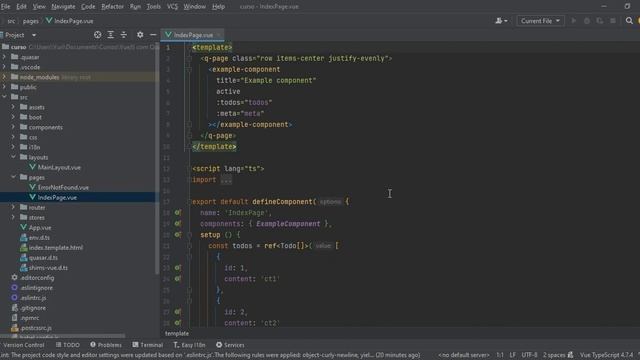Viewport: 640px width, 360px height.
Task: Select MainLayout.vue in project tree
Action: pyautogui.click(x=59, y=167)
